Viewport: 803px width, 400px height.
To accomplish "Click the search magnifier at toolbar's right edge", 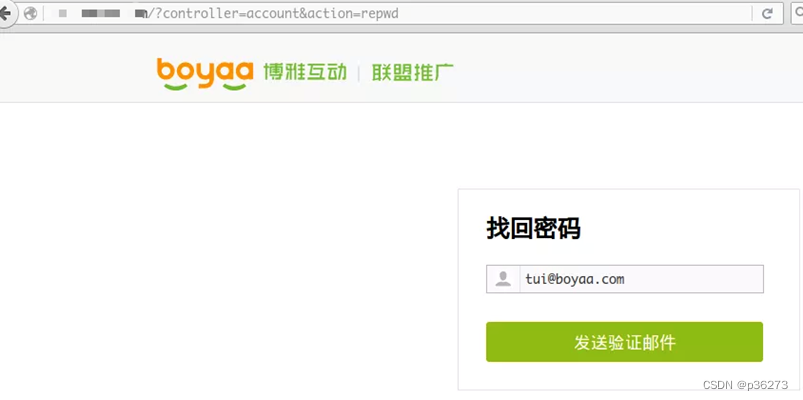I will (799, 14).
